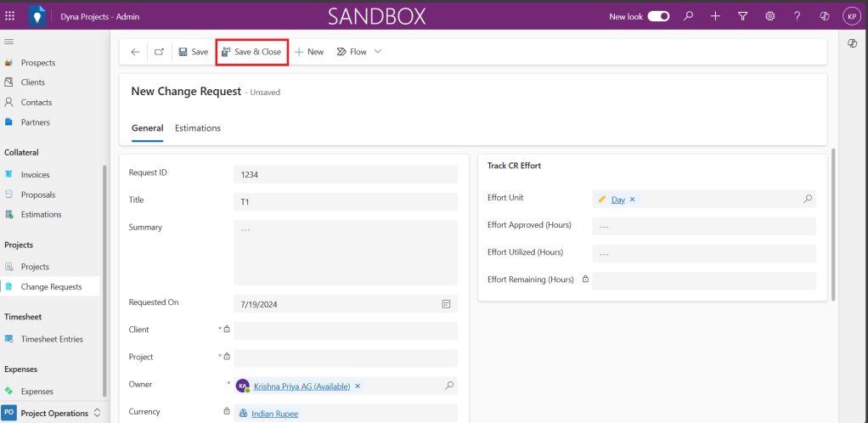
Task: Expand the Flow dropdown chevron
Action: coord(378,52)
